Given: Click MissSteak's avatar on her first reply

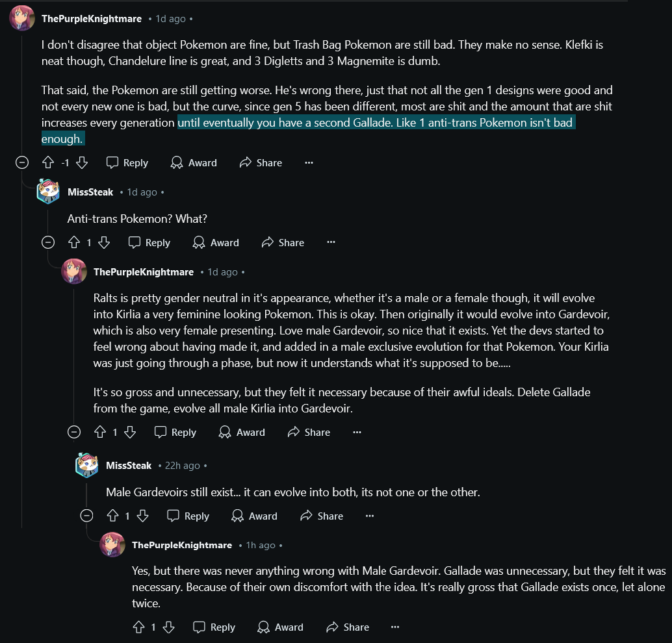Looking at the screenshot, I should point(49,192).
